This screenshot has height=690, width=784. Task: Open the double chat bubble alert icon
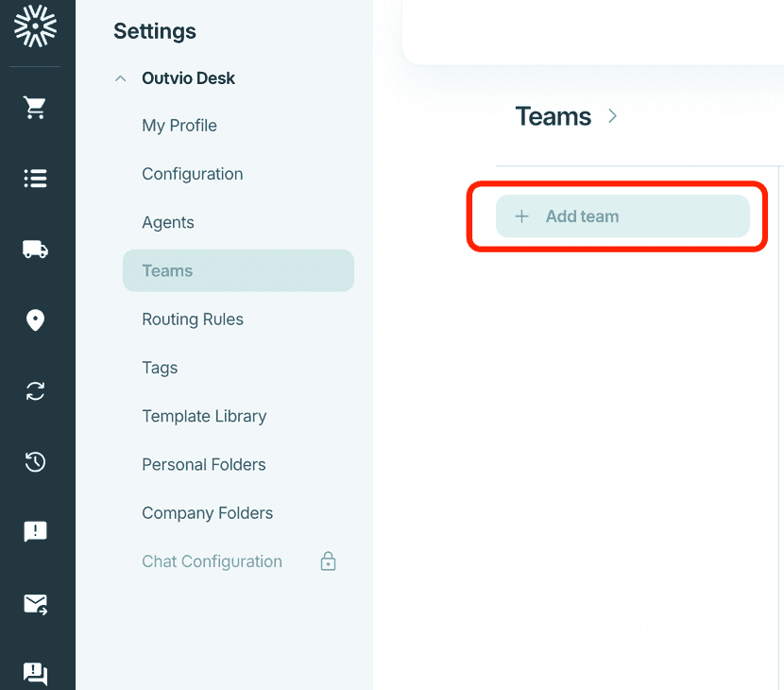point(35,674)
